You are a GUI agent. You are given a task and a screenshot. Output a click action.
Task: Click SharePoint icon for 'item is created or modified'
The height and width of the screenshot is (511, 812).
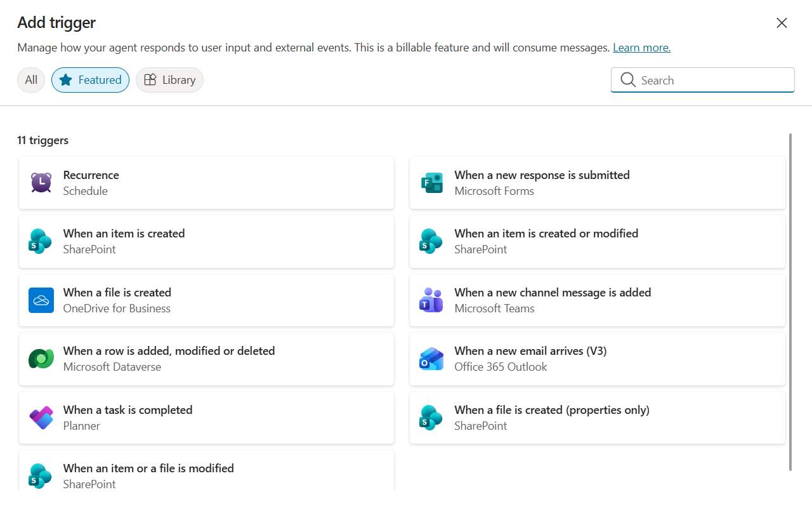[x=431, y=241]
